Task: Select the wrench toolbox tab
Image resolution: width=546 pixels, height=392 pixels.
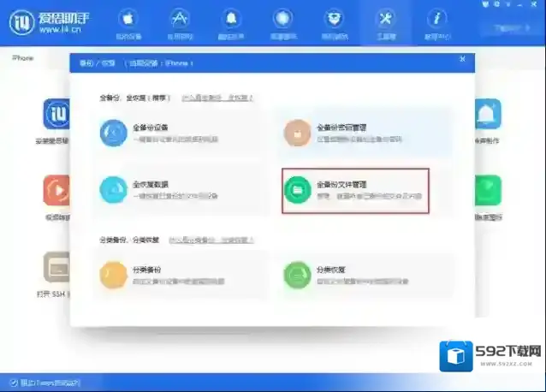Action: coord(386,23)
